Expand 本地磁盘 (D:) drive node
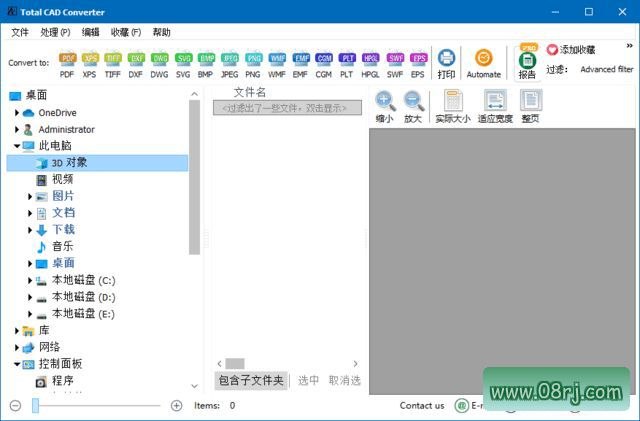640x421 pixels. (30, 297)
